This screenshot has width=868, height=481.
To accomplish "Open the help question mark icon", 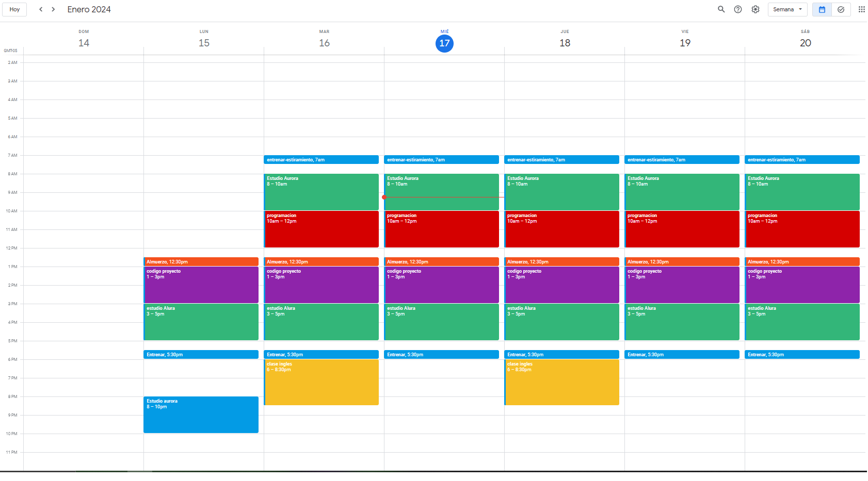I will pyautogui.click(x=738, y=9).
